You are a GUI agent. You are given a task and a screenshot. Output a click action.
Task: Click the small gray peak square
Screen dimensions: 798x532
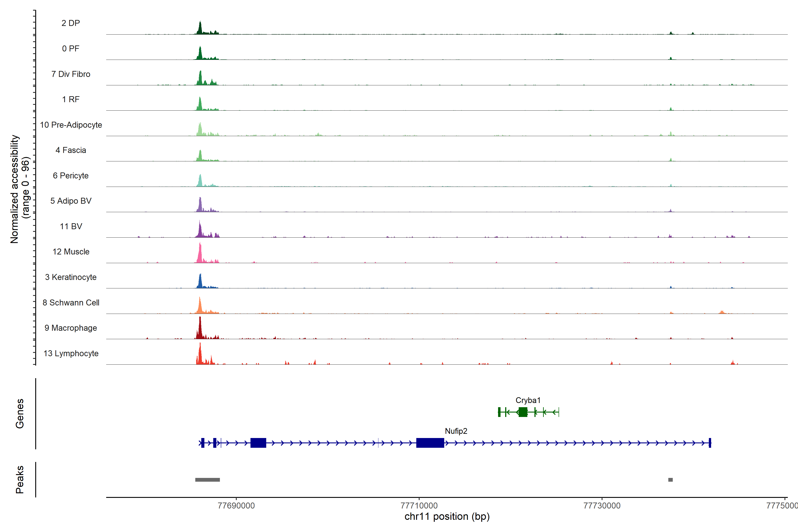tap(670, 480)
